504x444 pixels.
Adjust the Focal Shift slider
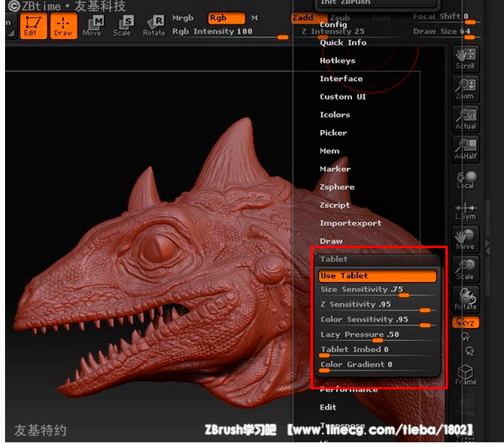(x=446, y=18)
